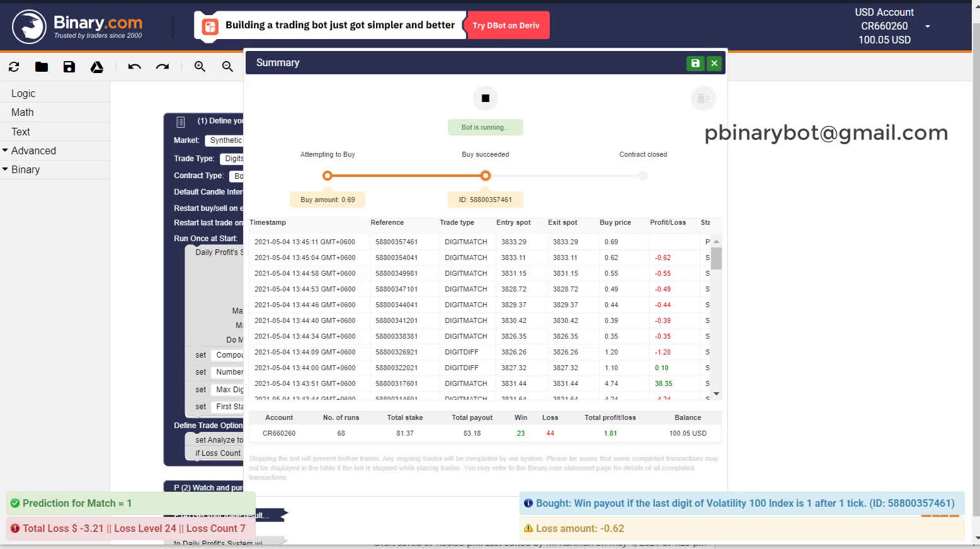Save the bot using the disk icon
980x549 pixels.
(x=69, y=67)
